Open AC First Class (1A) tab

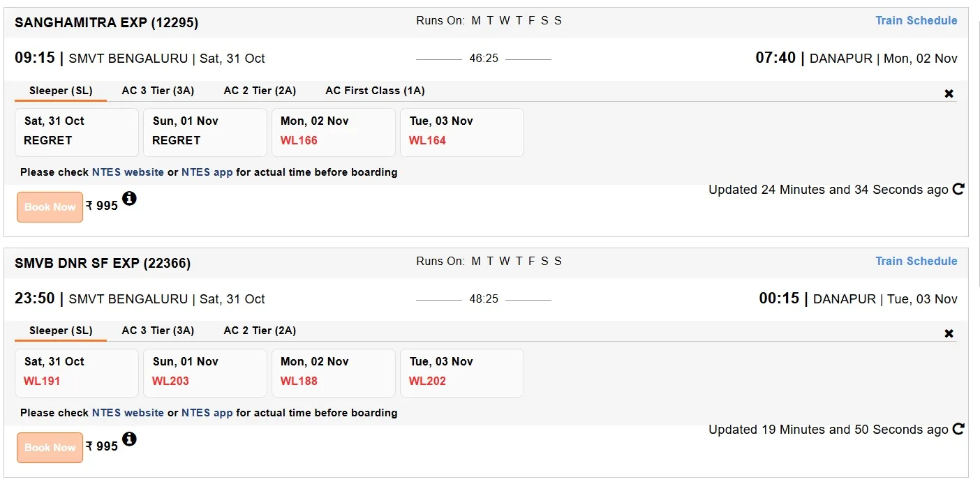tap(375, 91)
